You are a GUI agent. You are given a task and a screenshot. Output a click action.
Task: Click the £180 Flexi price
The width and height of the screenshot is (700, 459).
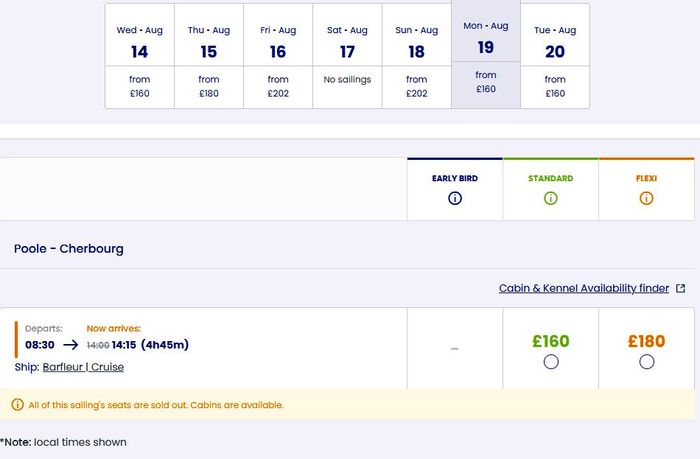(646, 341)
